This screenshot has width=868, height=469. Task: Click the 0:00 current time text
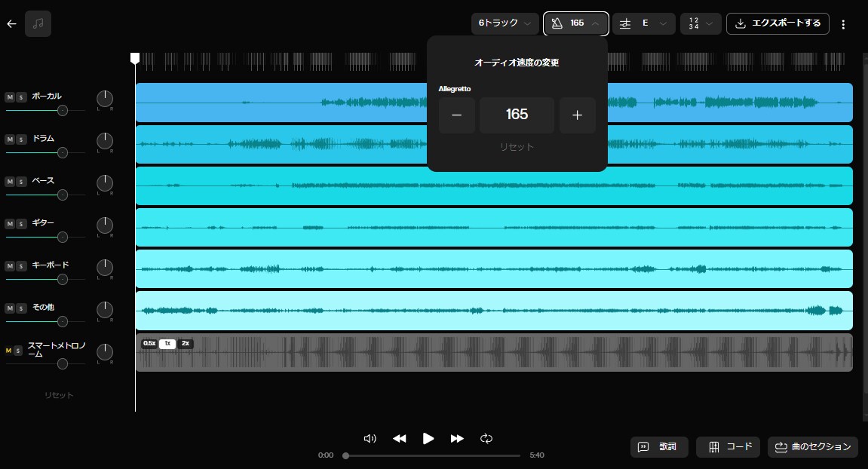[326, 455]
